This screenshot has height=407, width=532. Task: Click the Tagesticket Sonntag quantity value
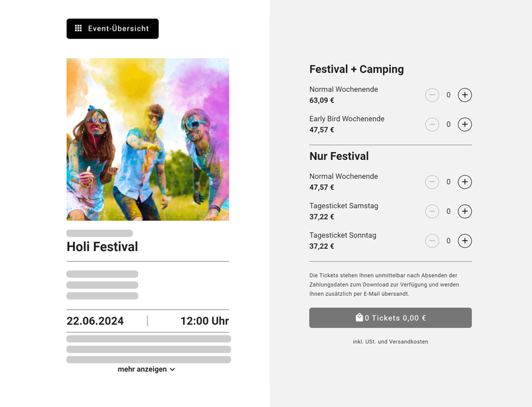click(x=448, y=241)
